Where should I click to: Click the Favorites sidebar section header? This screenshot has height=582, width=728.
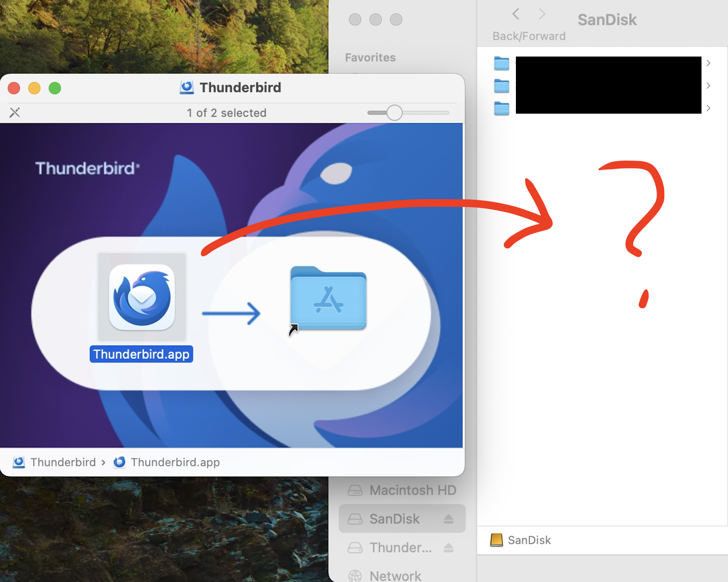pyautogui.click(x=370, y=58)
